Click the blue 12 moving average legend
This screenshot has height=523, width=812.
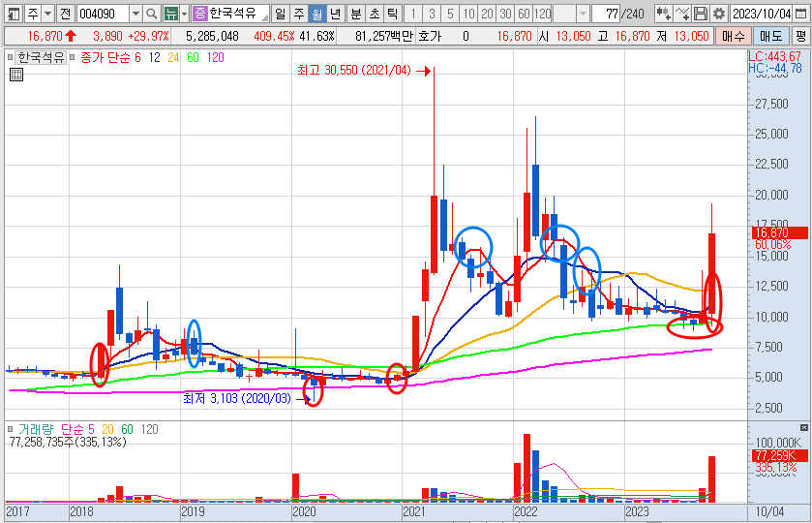coord(154,57)
